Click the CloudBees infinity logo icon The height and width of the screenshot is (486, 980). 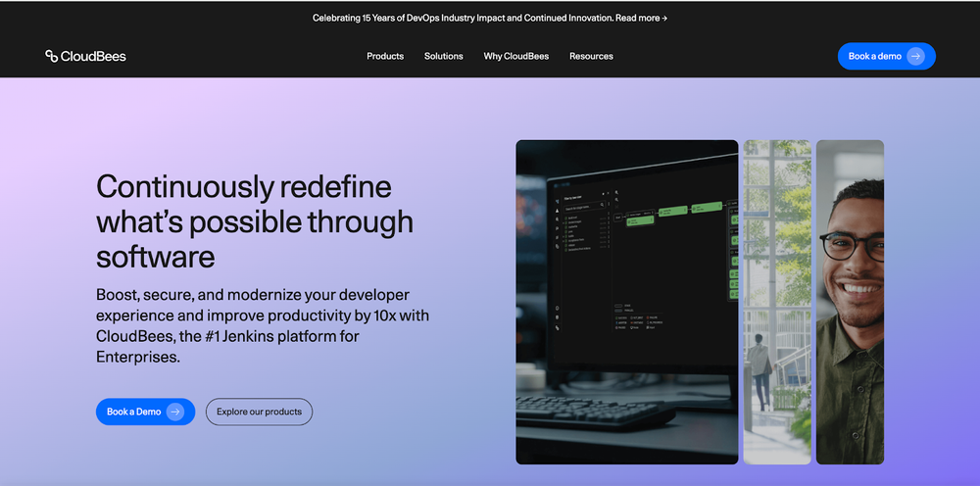click(51, 56)
